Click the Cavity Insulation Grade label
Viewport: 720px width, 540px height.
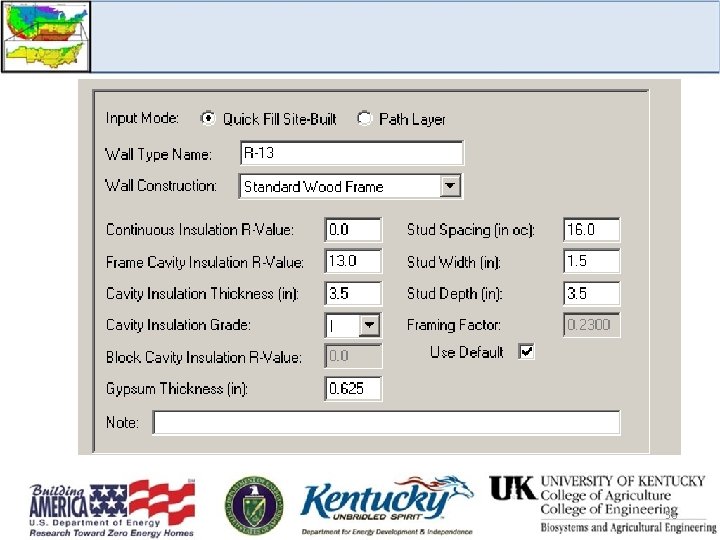tap(178, 325)
